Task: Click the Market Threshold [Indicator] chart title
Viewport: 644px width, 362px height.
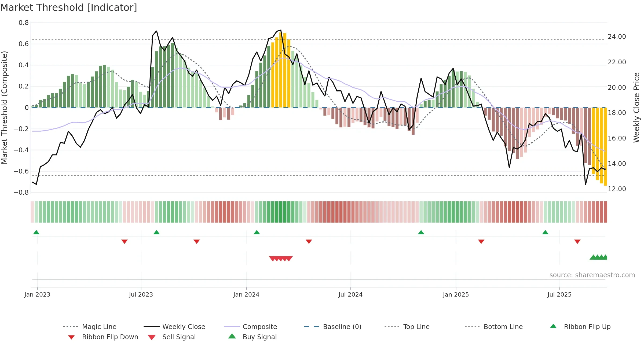Action: [x=69, y=8]
